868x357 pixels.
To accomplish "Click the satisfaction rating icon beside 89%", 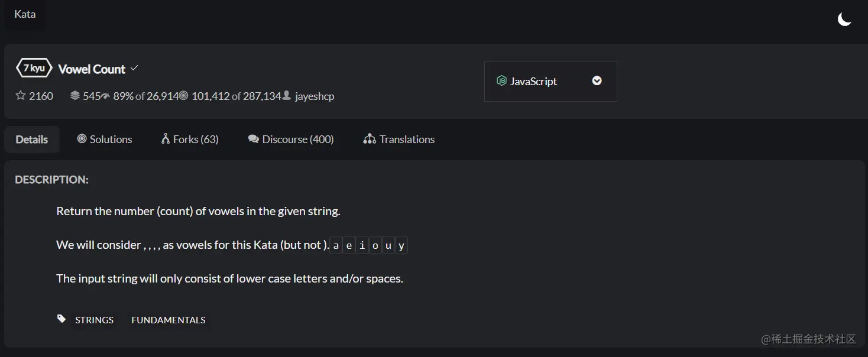I will (x=106, y=96).
